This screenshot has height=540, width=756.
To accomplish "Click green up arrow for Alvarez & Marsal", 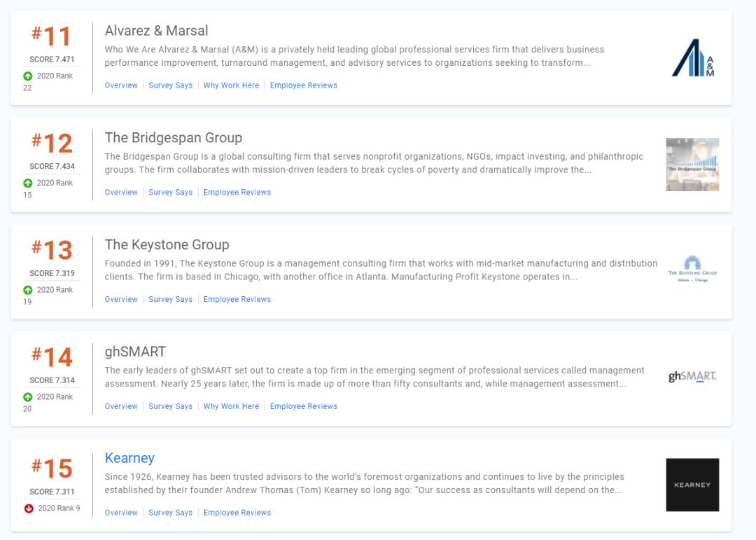I will (28, 76).
